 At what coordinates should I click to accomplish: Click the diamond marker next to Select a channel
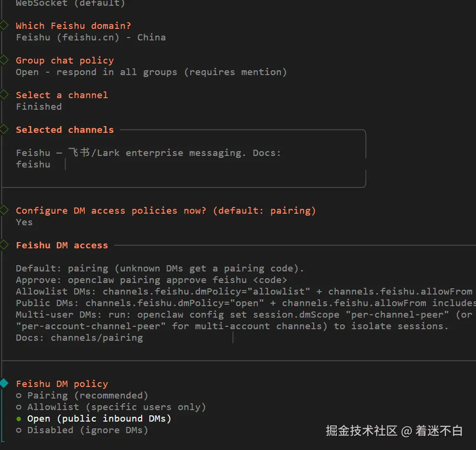tap(4, 95)
